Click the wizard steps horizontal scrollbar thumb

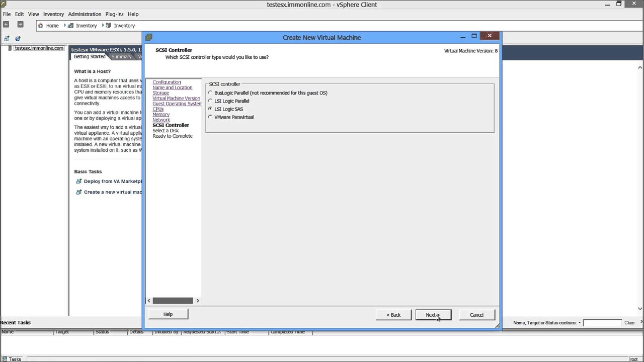tap(173, 301)
